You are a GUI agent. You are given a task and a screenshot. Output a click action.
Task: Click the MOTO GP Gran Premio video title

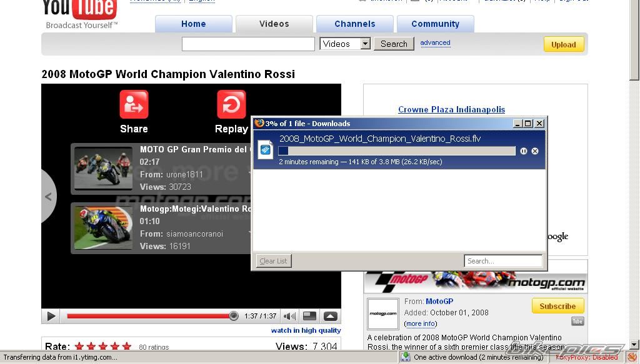(x=195, y=150)
